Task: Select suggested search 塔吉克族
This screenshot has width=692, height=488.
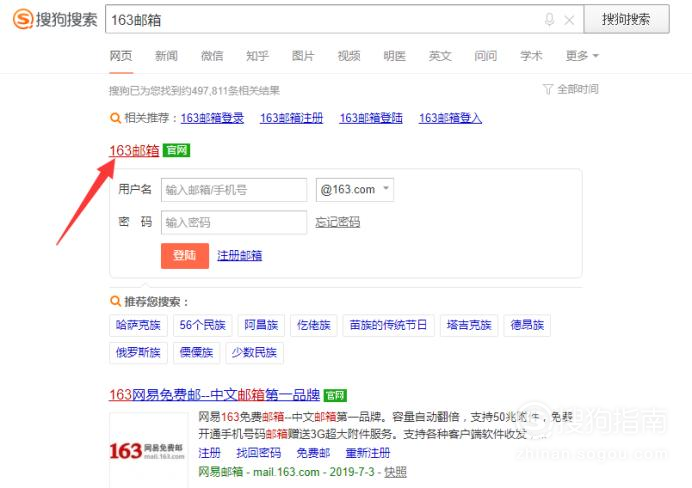Action: pyautogui.click(x=469, y=326)
